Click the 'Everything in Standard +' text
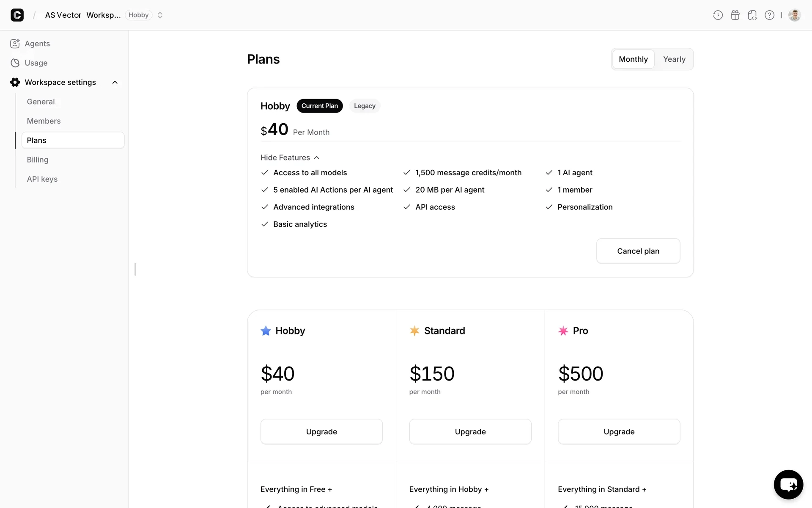This screenshot has height=508, width=812. (x=602, y=489)
